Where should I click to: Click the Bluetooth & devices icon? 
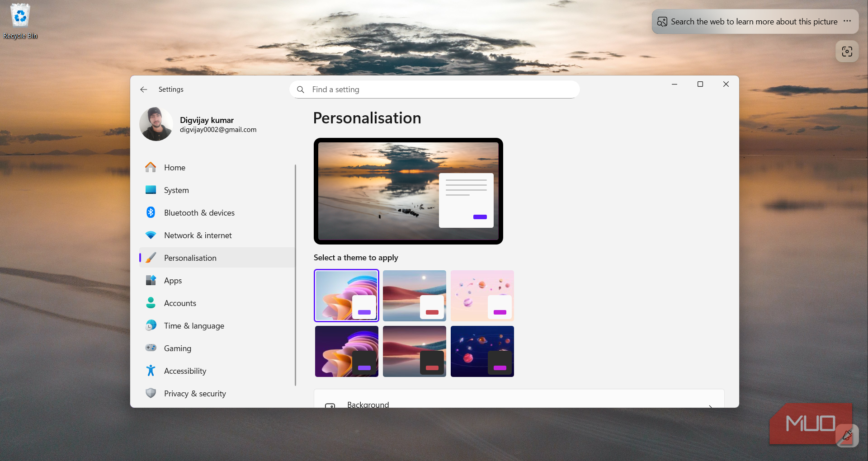(151, 213)
